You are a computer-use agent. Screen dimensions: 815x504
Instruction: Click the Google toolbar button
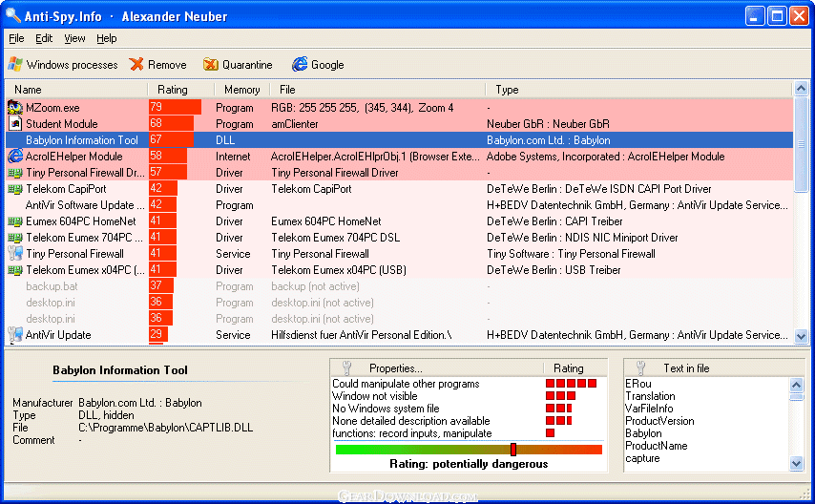click(x=318, y=65)
